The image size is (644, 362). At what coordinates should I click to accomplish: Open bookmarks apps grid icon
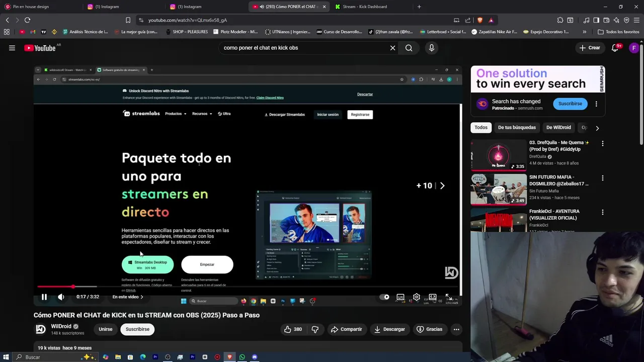coord(7,32)
